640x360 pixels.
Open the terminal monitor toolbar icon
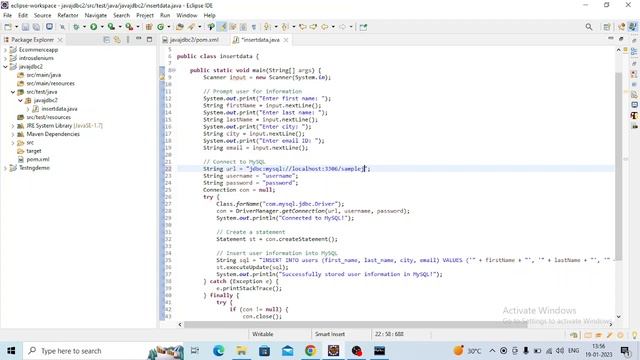coord(49,27)
